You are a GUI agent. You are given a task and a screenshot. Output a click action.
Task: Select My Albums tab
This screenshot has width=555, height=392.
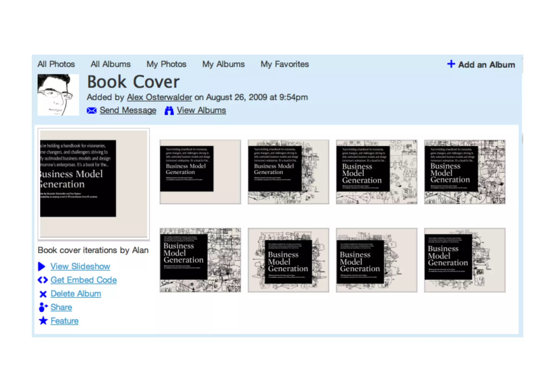(x=223, y=64)
